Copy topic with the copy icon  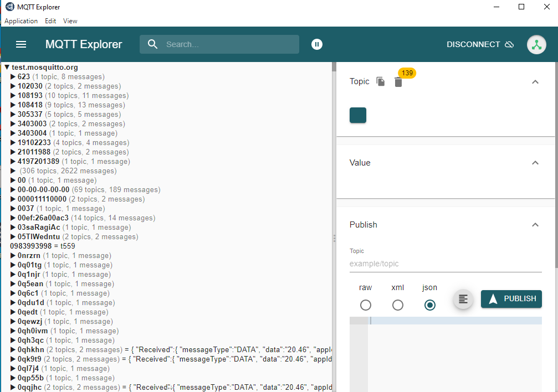click(381, 81)
